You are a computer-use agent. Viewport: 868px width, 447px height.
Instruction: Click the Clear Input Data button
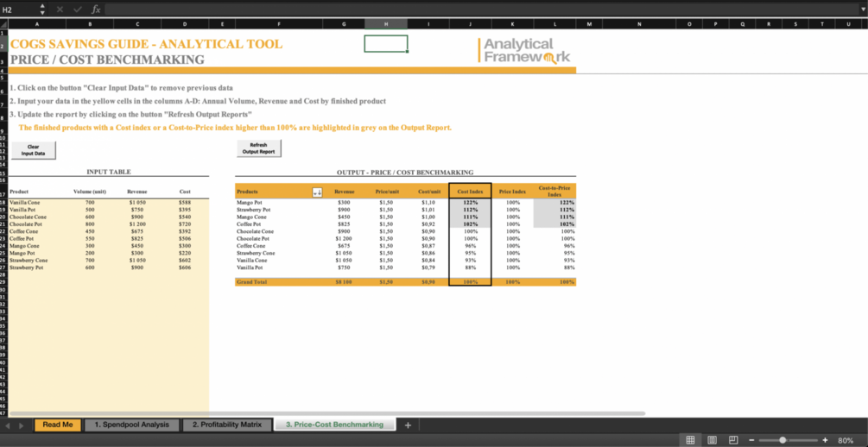click(x=33, y=150)
